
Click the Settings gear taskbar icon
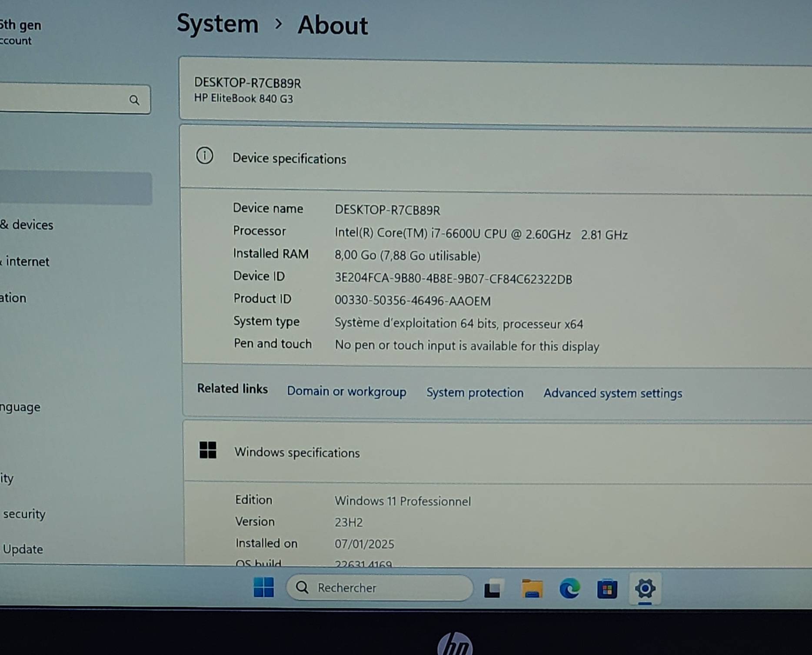[645, 589]
